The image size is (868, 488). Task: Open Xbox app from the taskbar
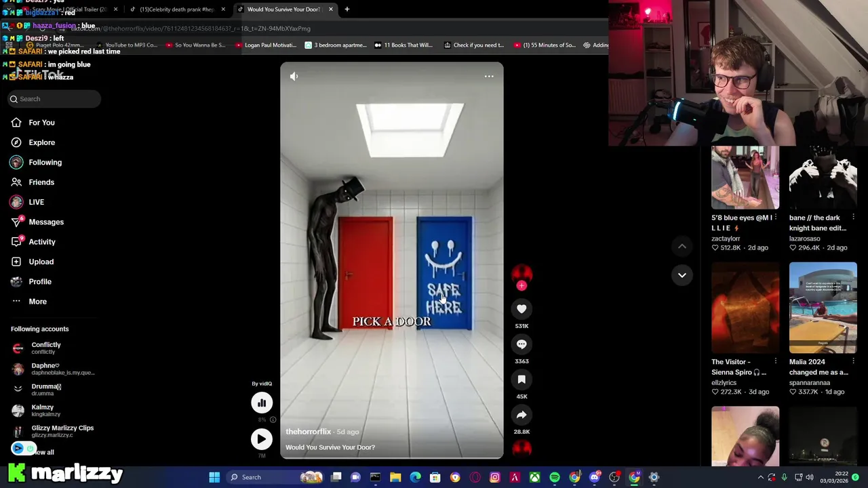click(x=535, y=477)
